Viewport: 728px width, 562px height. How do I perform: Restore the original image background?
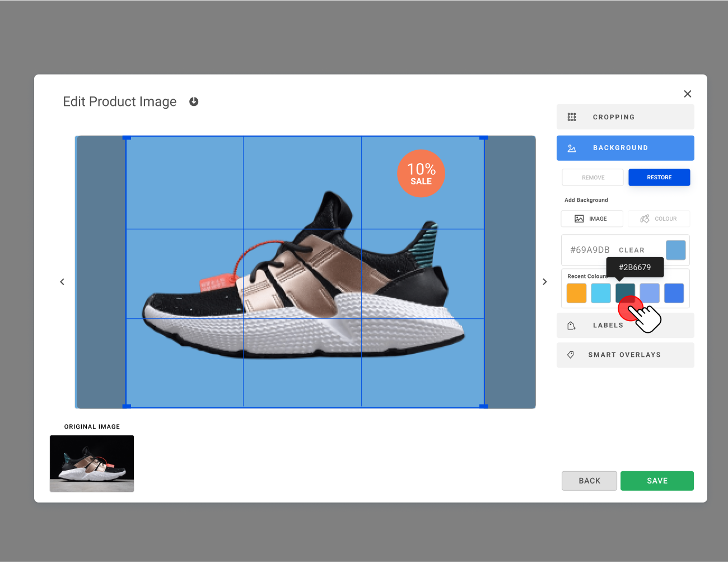(659, 177)
